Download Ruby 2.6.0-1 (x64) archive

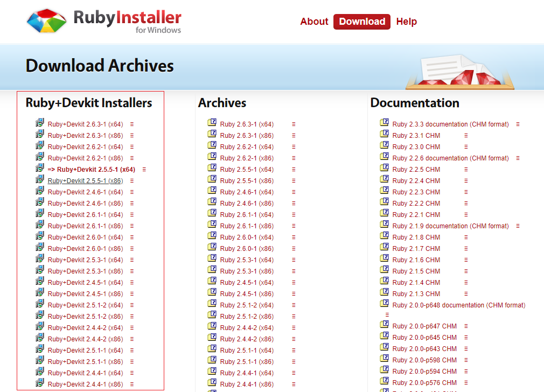coord(247,237)
